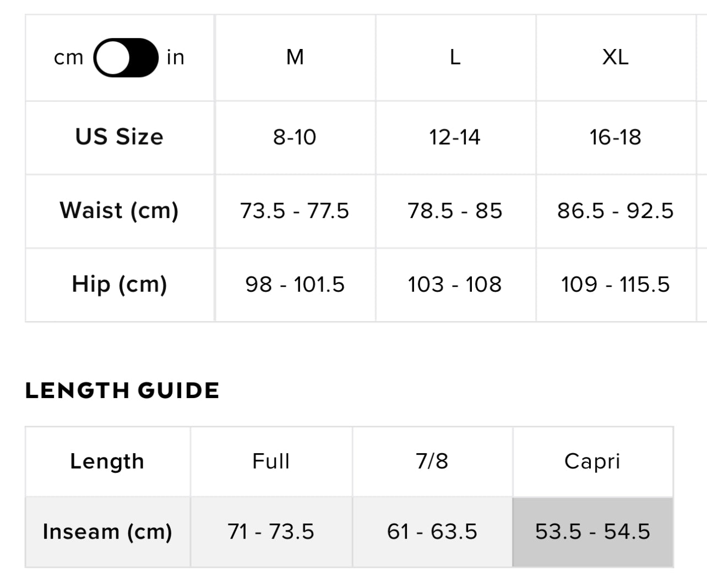Click the Waist (cm) row label
Image resolution: width=707 pixels, height=588 pixels.
119,211
